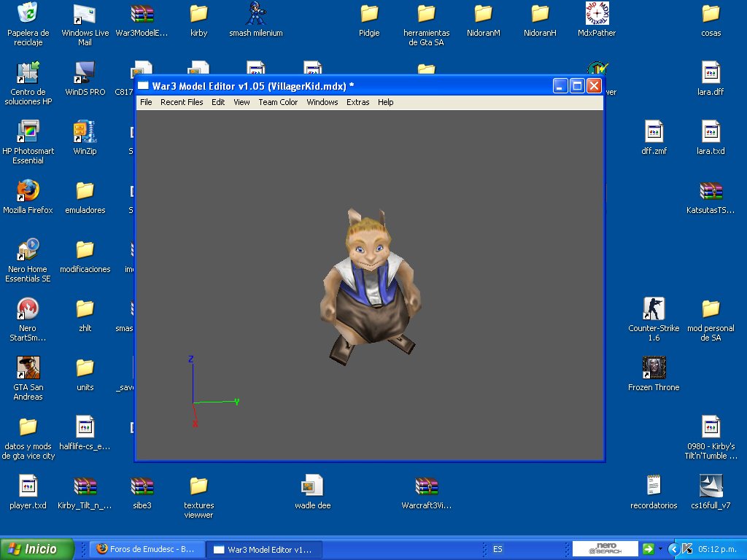Viewport: 747px width, 560px height.
Task: Select the lara.txd file
Action: pyautogui.click(x=711, y=138)
